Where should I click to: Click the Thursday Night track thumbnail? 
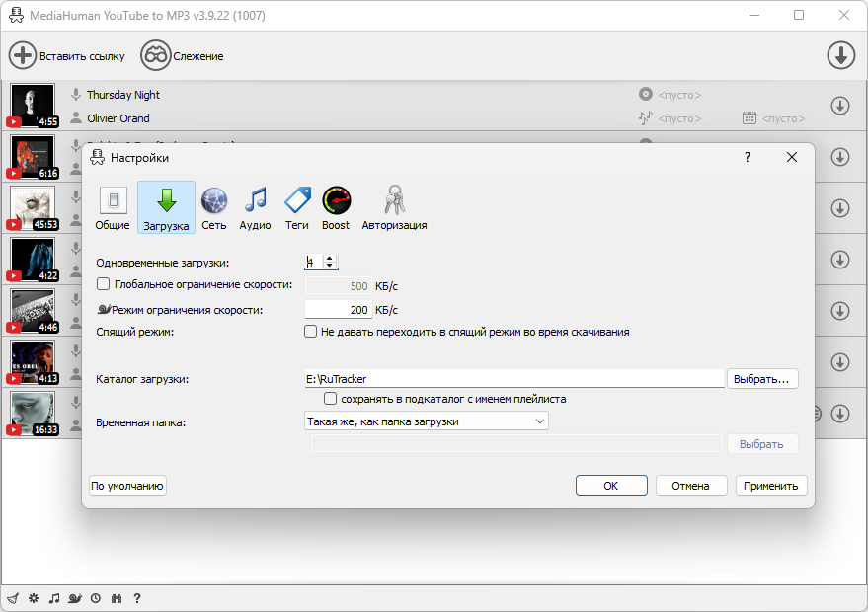(33, 106)
